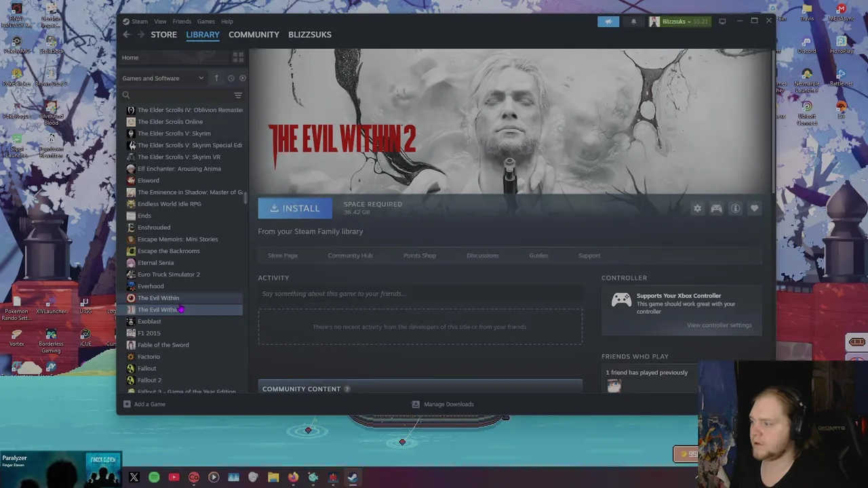
Task: Open the Borderless Gaming desktop shortcut
Action: coord(51,341)
